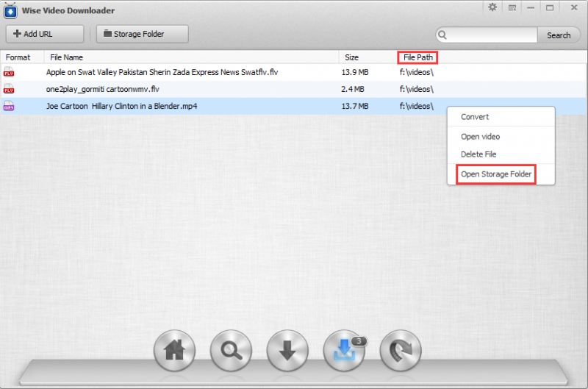This screenshot has height=389, width=588.
Task: Select Apple on Swat Valley Pakistan file
Action: (162, 72)
